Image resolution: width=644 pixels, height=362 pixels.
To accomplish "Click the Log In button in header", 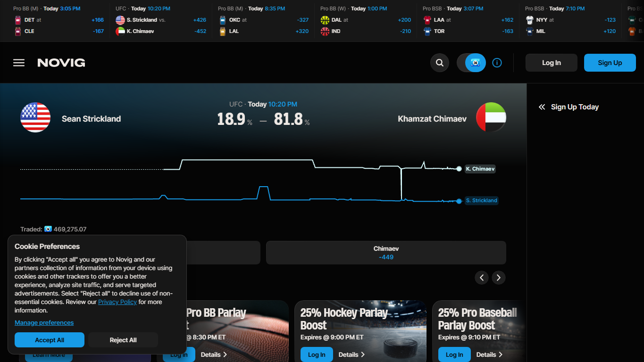I will 552,63.
